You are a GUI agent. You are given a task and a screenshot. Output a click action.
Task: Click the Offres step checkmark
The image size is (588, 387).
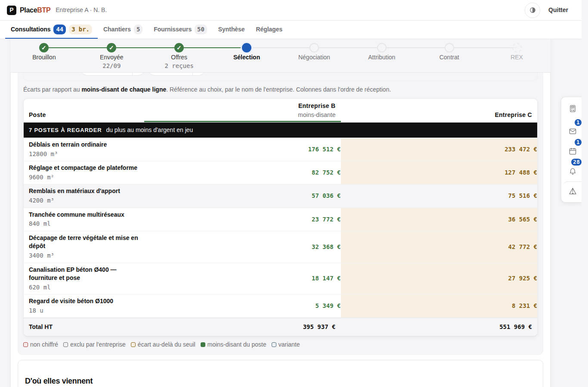(x=179, y=48)
